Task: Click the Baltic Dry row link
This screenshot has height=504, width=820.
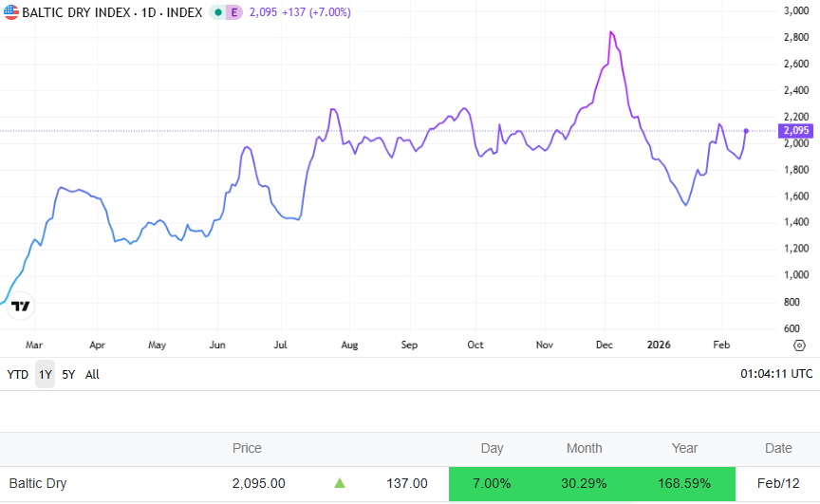Action: 38,483
